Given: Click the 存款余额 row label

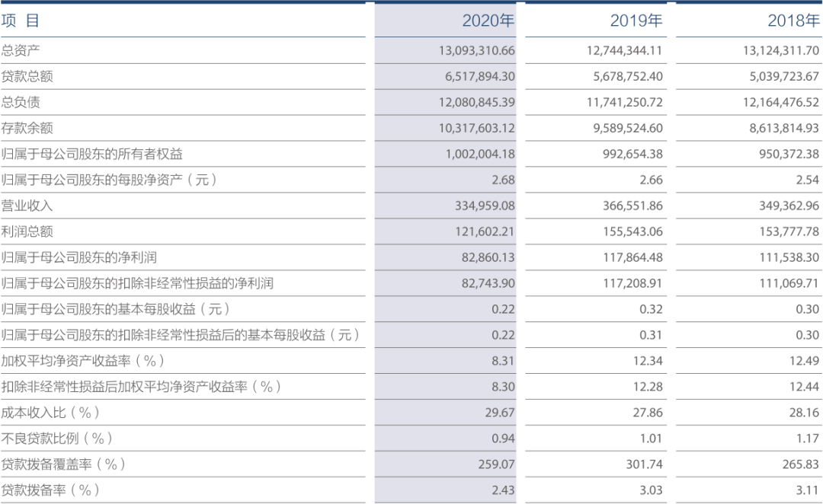Looking at the screenshot, I should click(27, 128).
